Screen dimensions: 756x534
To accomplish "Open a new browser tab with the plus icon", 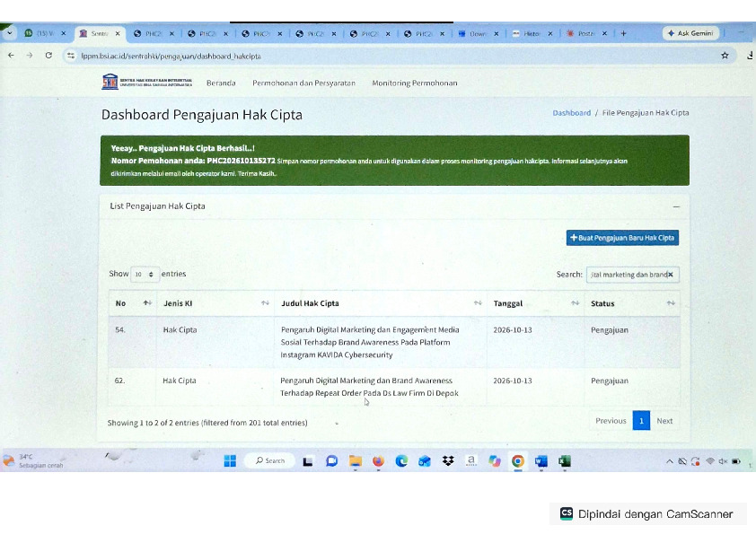I will [x=623, y=34].
